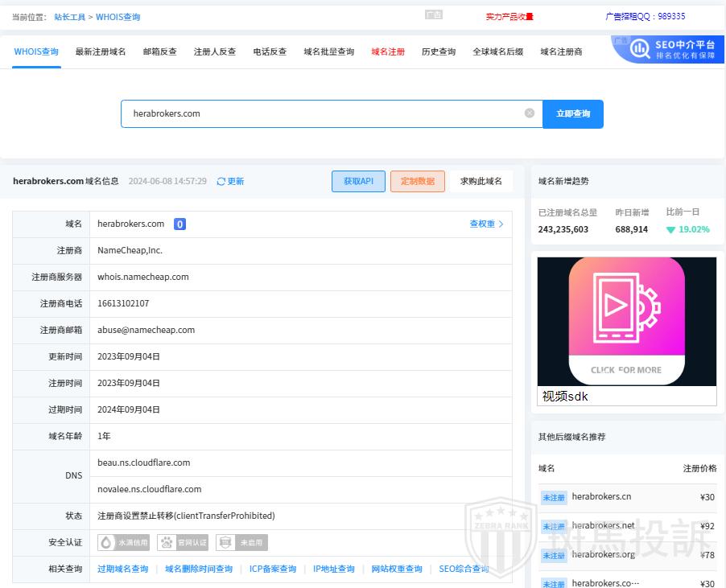Click the SEO中介平台 banner icon

pyautogui.click(x=641, y=49)
